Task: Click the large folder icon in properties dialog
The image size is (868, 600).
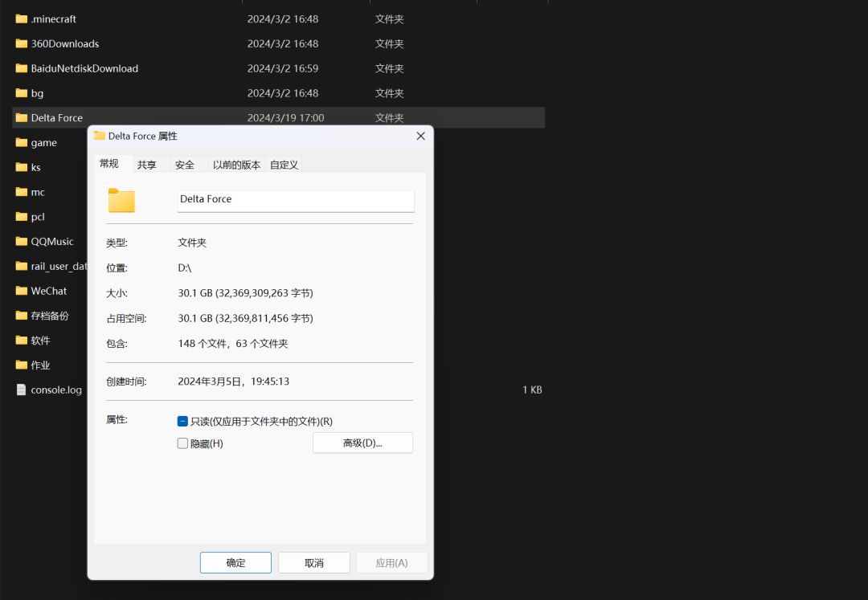Action: click(121, 200)
